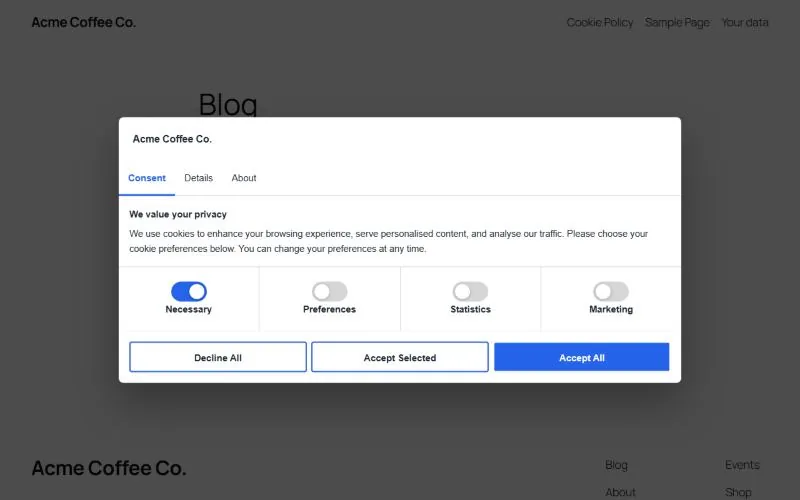Turn on the Statistics cookies switch

(470, 291)
